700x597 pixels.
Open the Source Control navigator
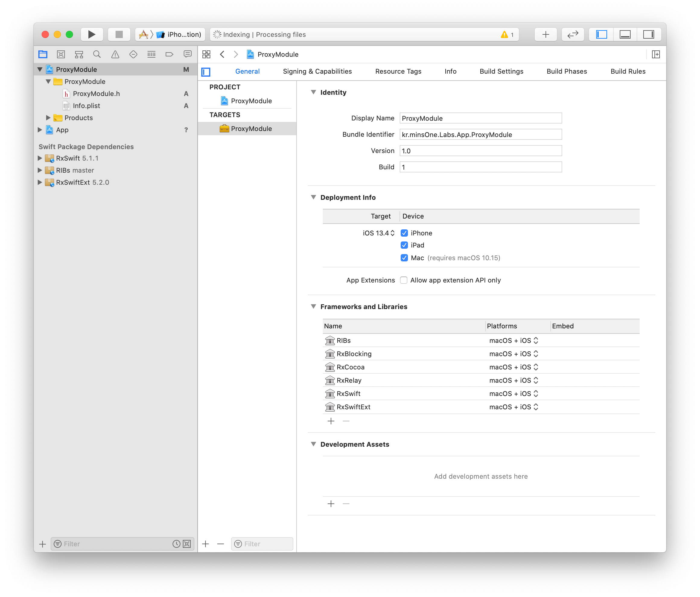pos(61,54)
